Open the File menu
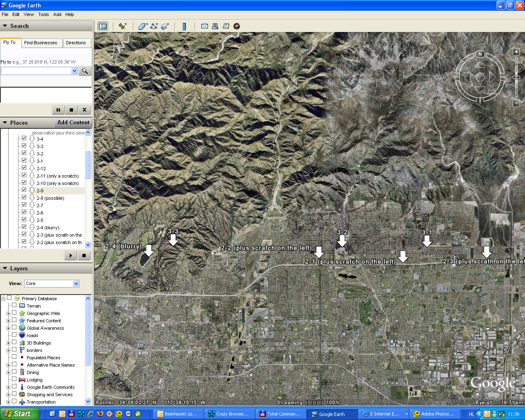Image resolution: width=525 pixels, height=420 pixels. (x=5, y=14)
